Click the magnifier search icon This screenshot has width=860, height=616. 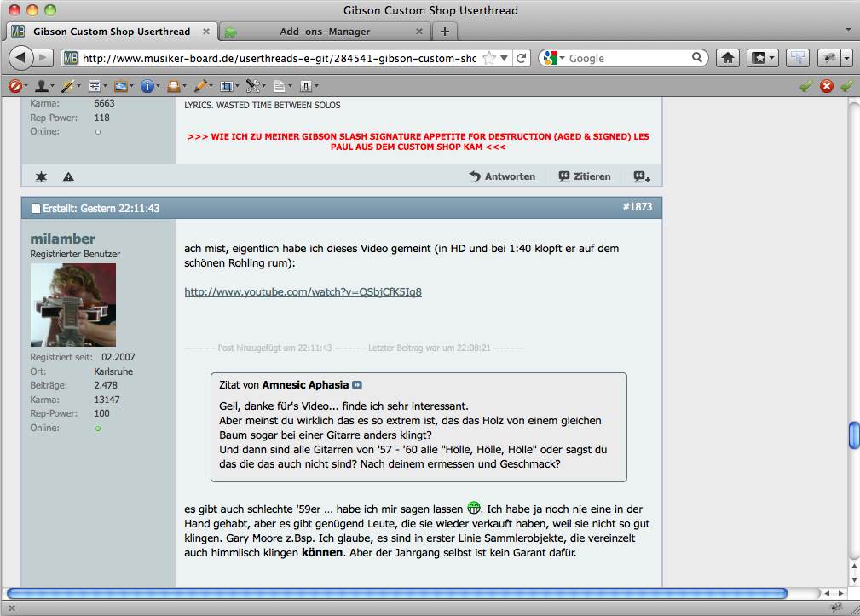[x=696, y=57]
